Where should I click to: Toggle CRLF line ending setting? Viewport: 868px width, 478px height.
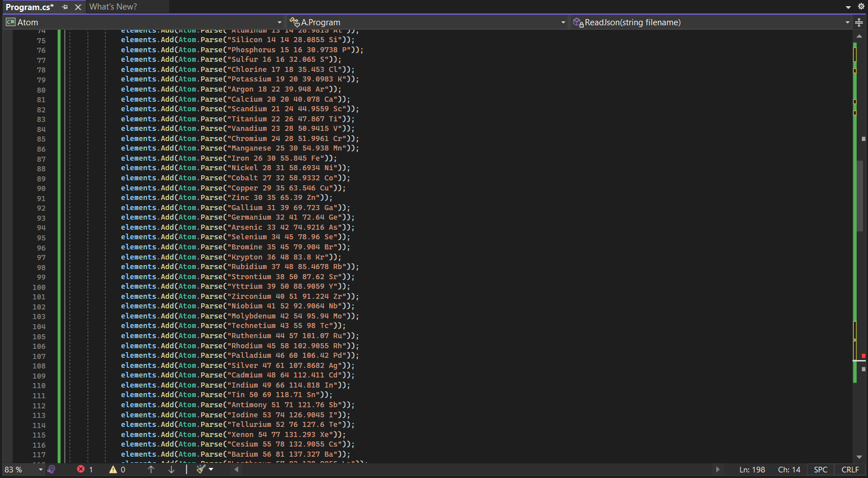point(850,470)
